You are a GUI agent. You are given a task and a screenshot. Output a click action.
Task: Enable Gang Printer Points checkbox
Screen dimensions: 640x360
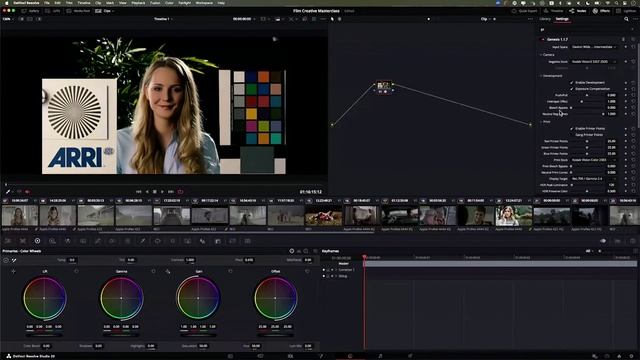[x=572, y=135]
